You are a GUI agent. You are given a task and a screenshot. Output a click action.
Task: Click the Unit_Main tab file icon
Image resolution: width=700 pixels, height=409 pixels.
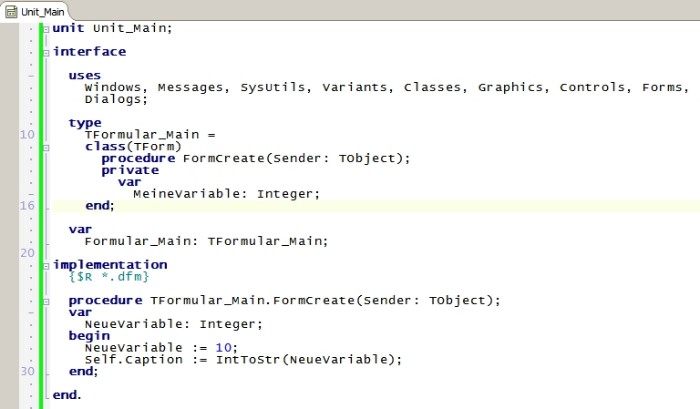(11, 12)
